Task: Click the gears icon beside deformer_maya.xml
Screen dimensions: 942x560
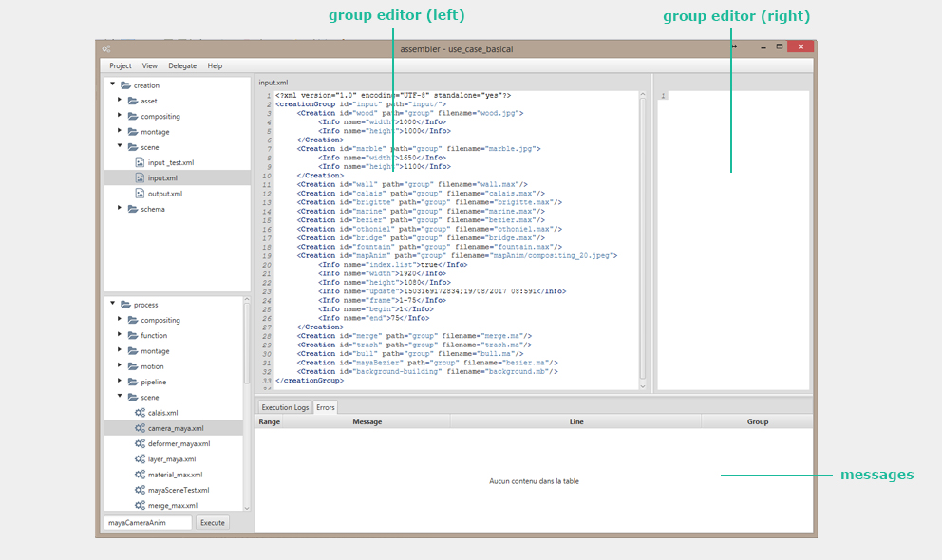Action: pyautogui.click(x=140, y=443)
